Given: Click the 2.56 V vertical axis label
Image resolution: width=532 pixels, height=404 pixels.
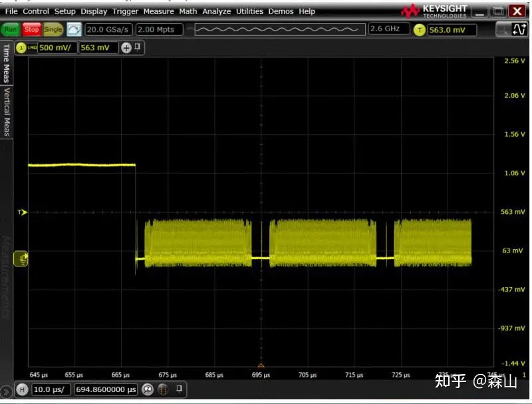Looking at the screenshot, I should [514, 61].
